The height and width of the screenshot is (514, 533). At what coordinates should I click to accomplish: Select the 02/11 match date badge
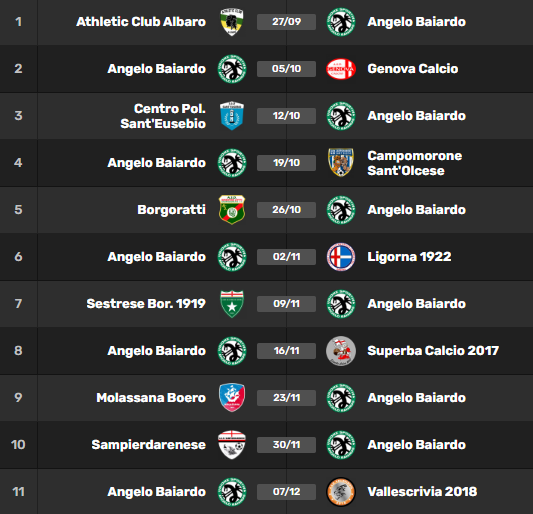[x=287, y=257]
